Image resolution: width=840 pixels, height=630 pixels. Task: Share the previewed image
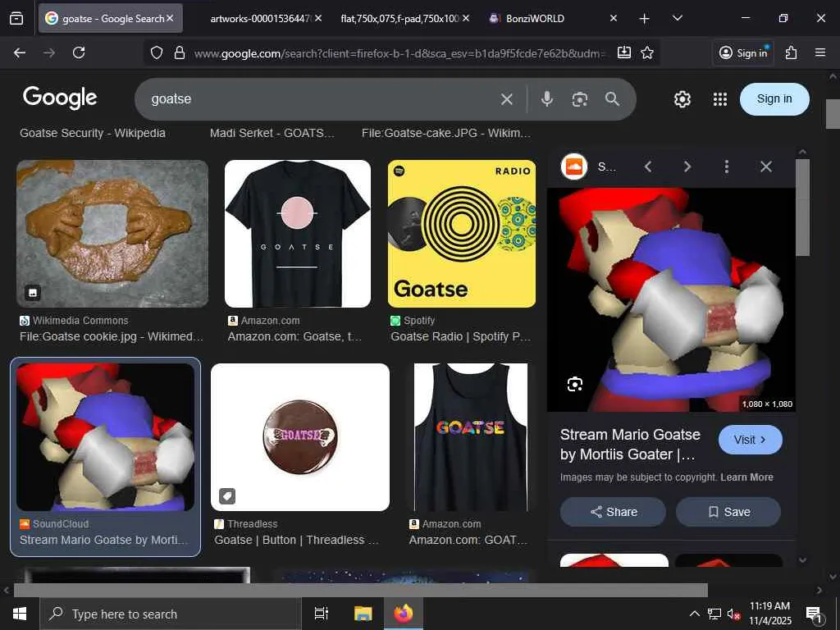coord(613,512)
